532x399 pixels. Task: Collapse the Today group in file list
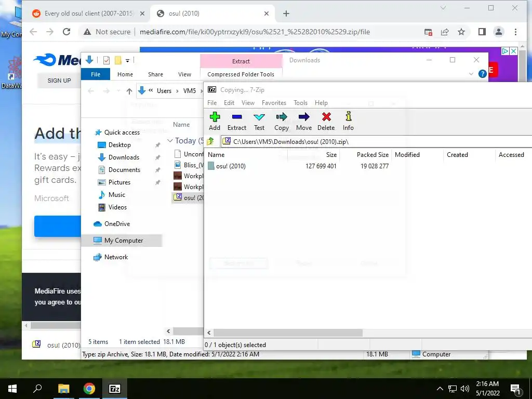pyautogui.click(x=170, y=140)
